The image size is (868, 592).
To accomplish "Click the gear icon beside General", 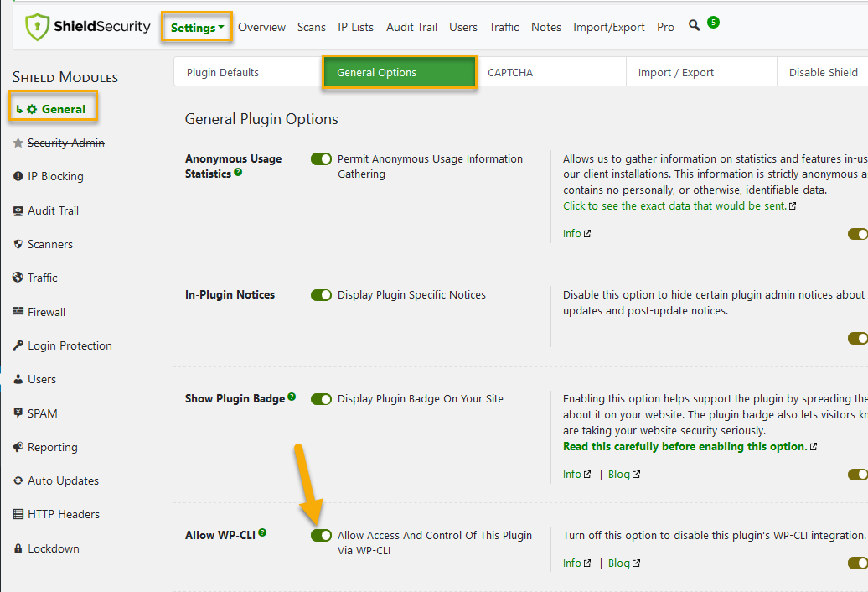I will [32, 109].
